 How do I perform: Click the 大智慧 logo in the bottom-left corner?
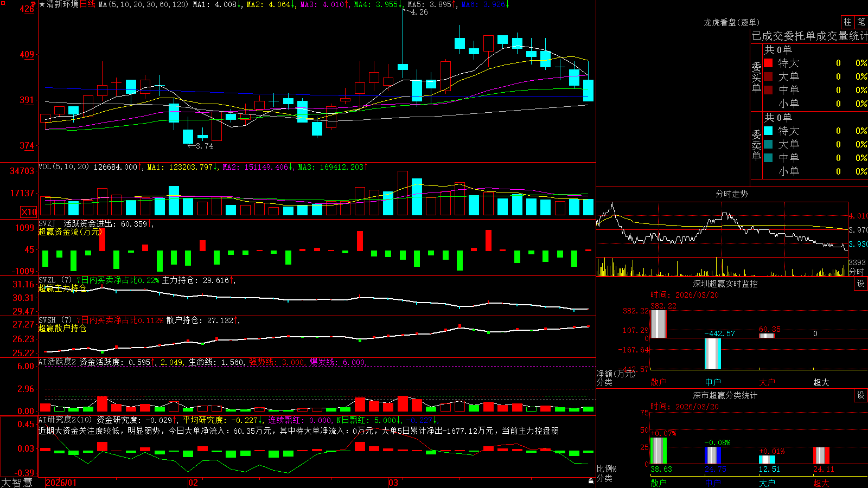coord(17,483)
